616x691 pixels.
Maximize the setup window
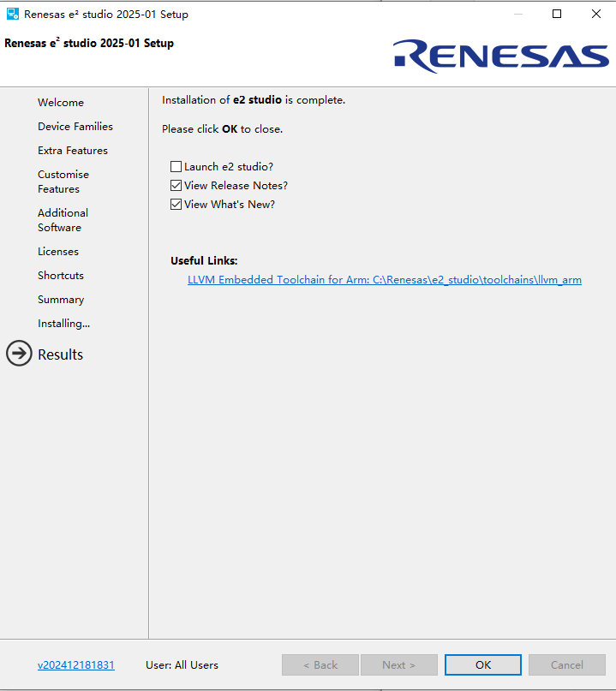[x=557, y=14]
